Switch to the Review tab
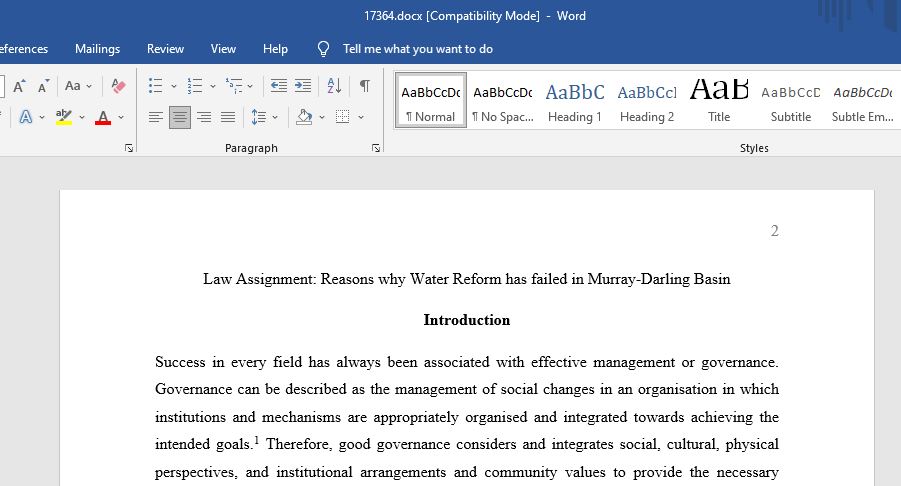 (x=165, y=49)
